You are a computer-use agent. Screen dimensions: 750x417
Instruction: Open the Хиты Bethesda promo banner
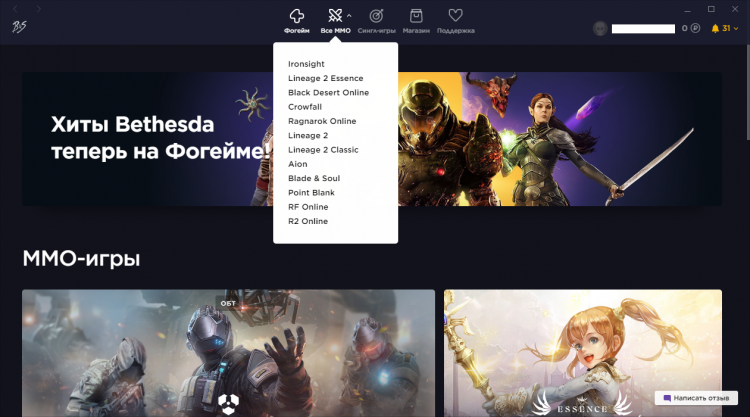tap(150, 138)
